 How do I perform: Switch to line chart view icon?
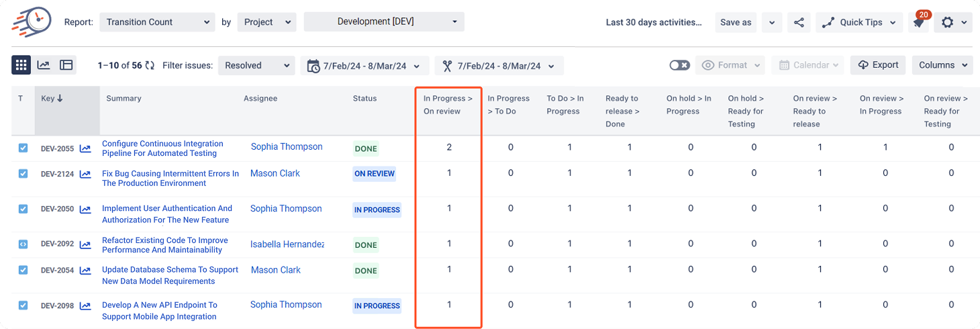coord(44,65)
